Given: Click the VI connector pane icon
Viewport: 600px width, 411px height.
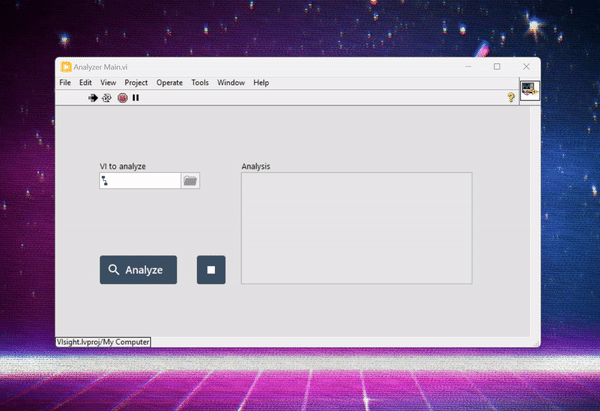Looking at the screenshot, I should click(x=530, y=91).
